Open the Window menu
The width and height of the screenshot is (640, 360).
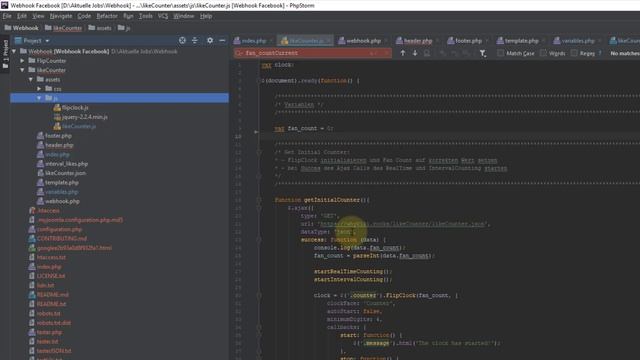click(183, 16)
